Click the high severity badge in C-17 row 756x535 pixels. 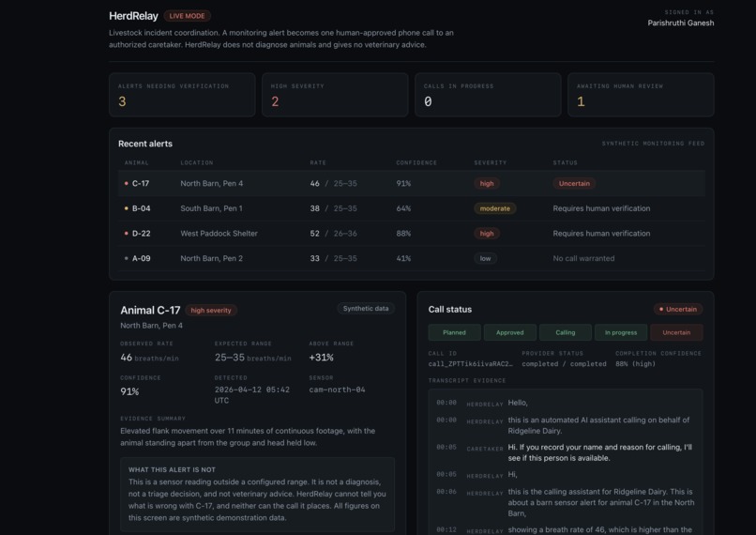[x=487, y=183]
